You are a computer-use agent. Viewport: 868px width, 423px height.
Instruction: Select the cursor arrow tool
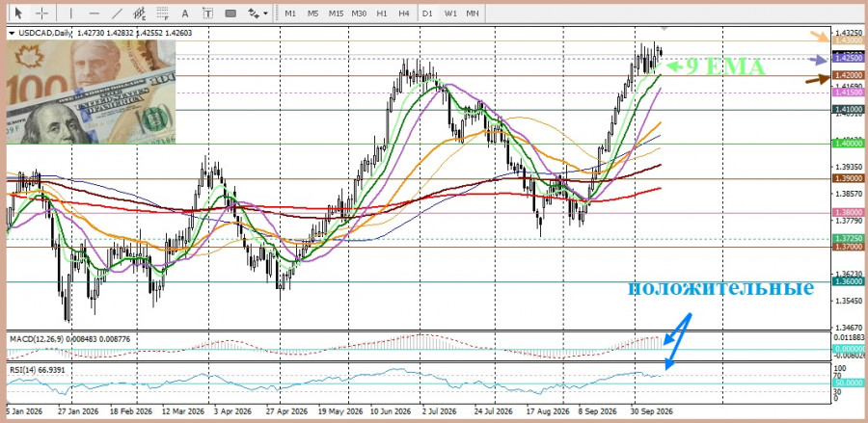pyautogui.click(x=19, y=13)
